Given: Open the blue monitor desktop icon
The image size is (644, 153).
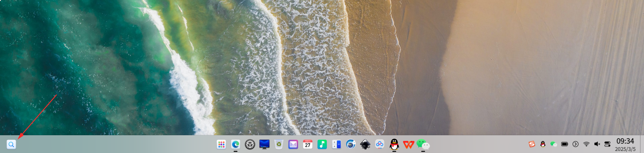Looking at the screenshot, I should [x=264, y=145].
